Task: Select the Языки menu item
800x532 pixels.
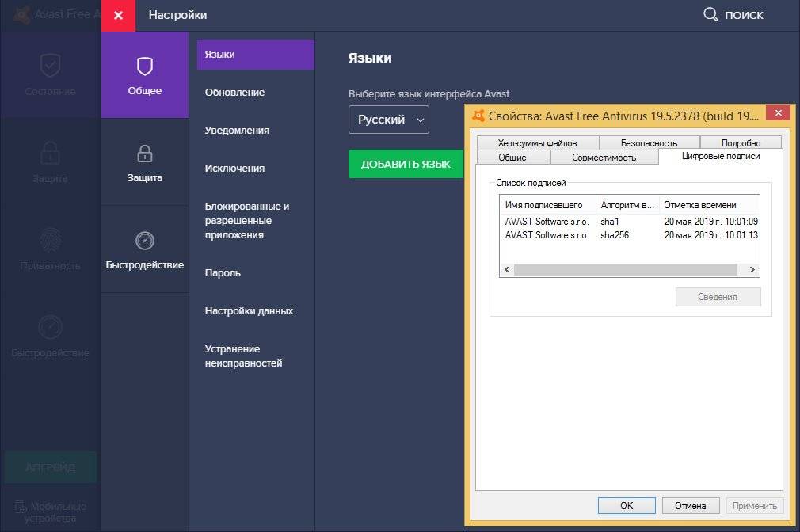Action: tap(256, 55)
